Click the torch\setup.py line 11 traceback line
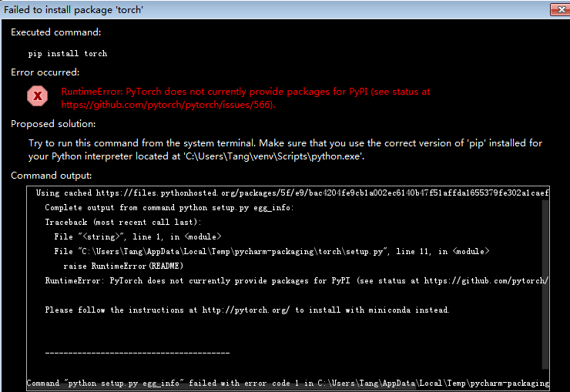The width and height of the screenshot is (570, 392). click(272, 251)
